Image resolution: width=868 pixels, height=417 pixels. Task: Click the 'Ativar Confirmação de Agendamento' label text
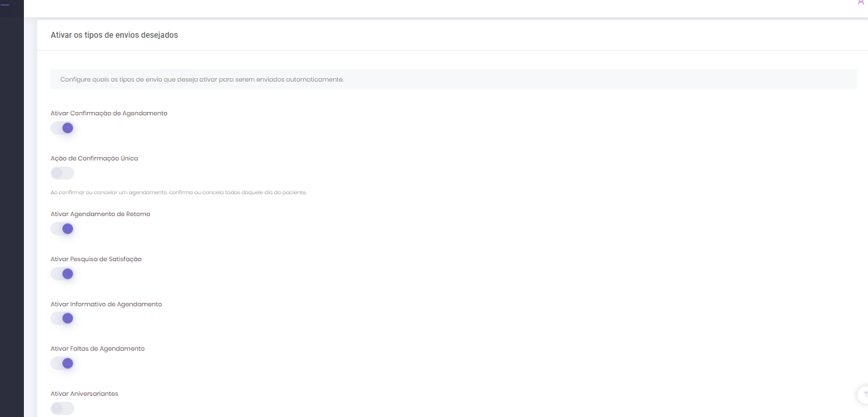pos(109,113)
